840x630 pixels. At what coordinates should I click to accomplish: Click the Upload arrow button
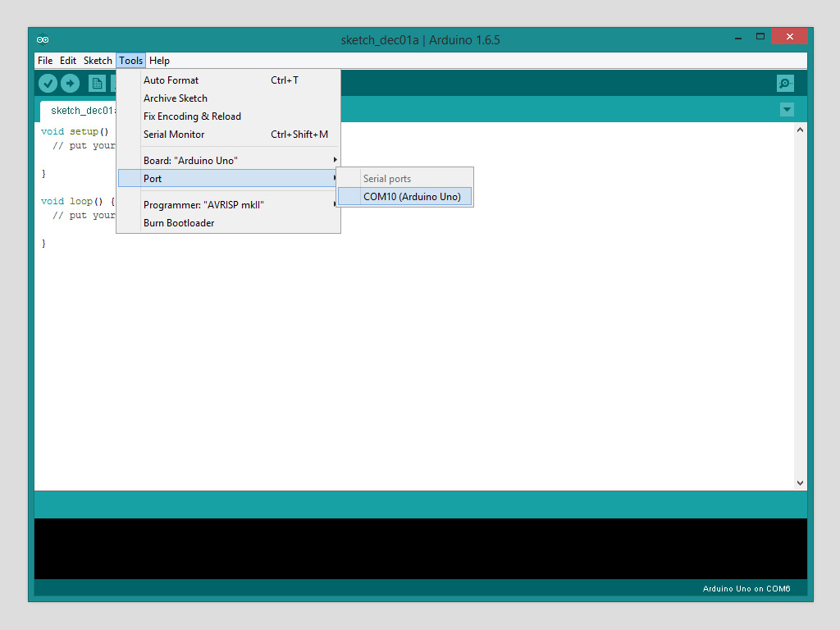(71, 83)
